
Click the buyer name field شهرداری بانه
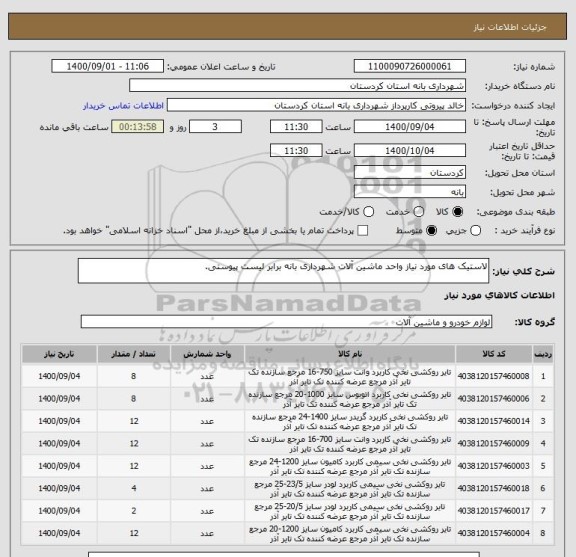[298, 86]
